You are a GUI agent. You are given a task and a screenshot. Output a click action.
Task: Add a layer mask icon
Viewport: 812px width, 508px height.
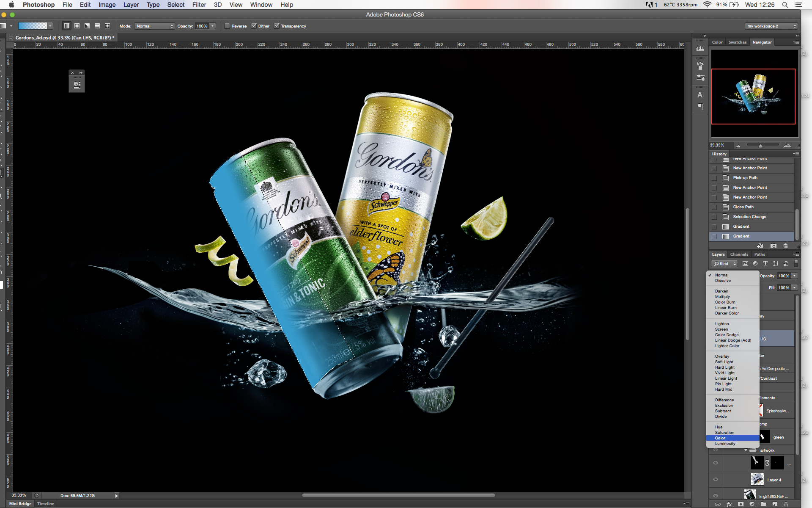pyautogui.click(x=741, y=504)
